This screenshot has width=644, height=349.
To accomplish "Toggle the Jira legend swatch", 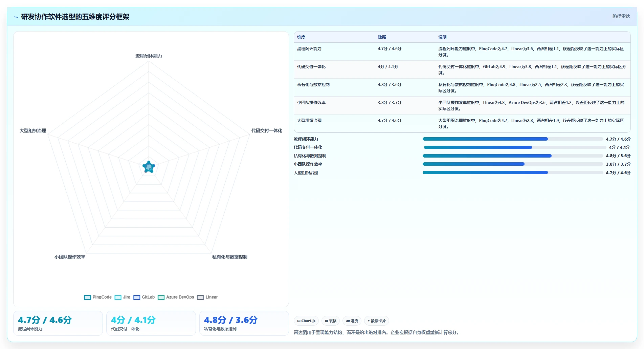I will click(118, 297).
